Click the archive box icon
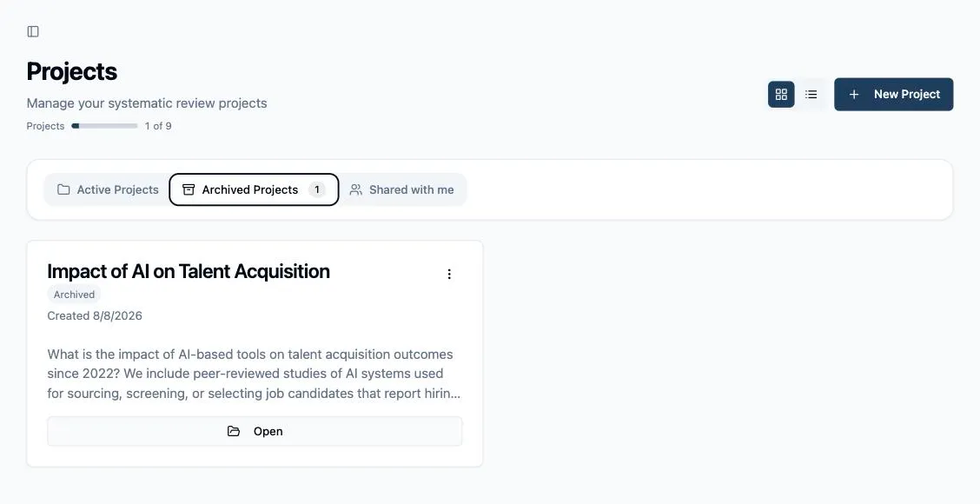Screen dimensions: 980x504 [x=189, y=189]
